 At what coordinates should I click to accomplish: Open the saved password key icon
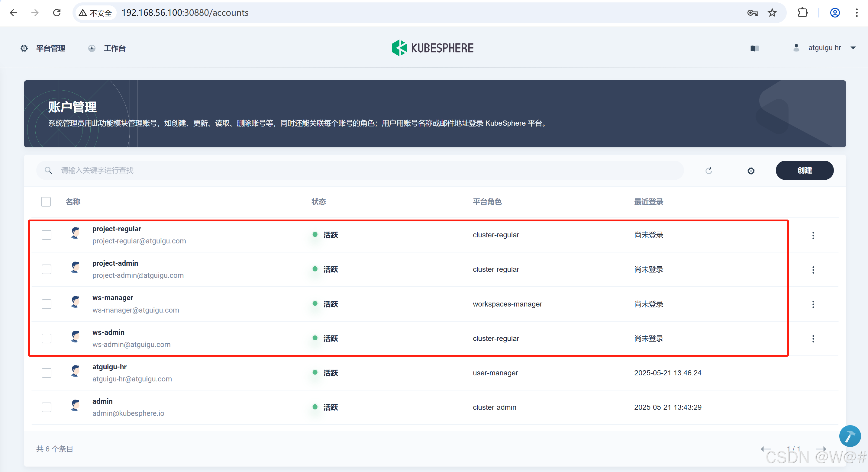click(x=752, y=13)
